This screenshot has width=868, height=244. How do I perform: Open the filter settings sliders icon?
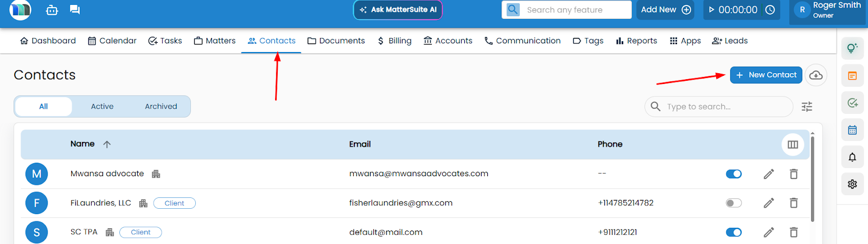pos(807,107)
